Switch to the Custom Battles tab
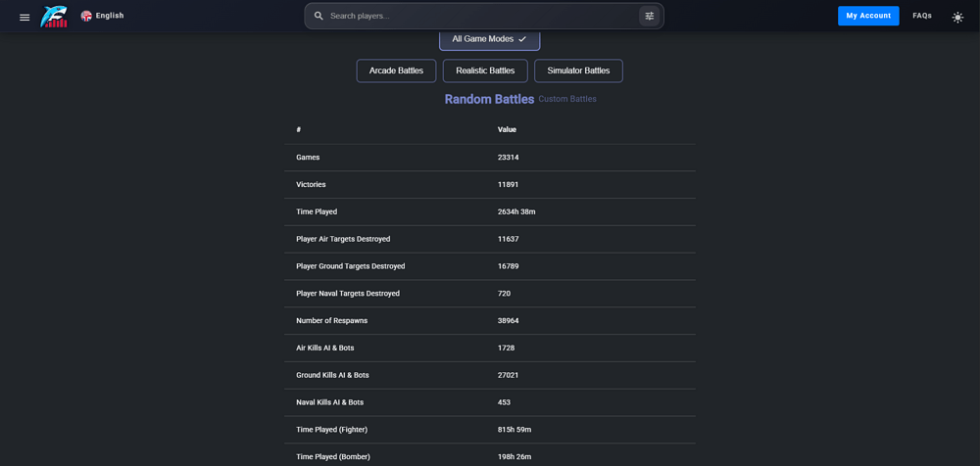980x466 pixels. click(567, 99)
